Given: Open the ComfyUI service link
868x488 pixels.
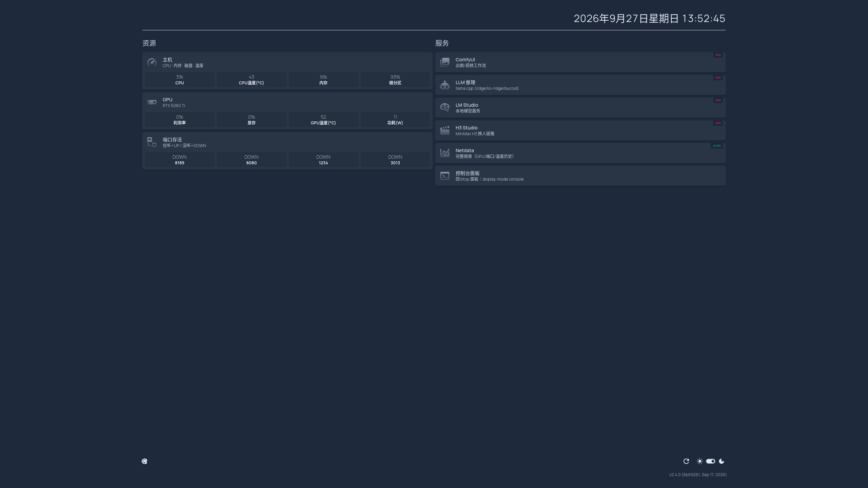Looking at the screenshot, I should pos(580,62).
